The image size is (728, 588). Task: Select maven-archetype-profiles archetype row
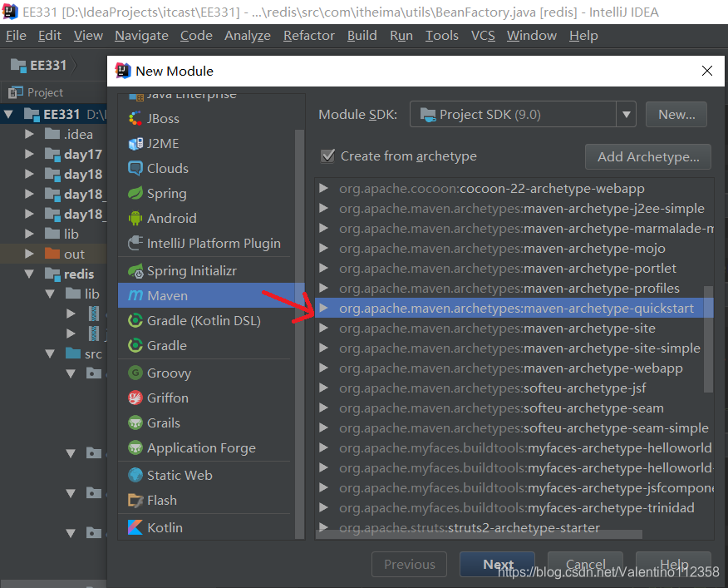[x=514, y=289]
